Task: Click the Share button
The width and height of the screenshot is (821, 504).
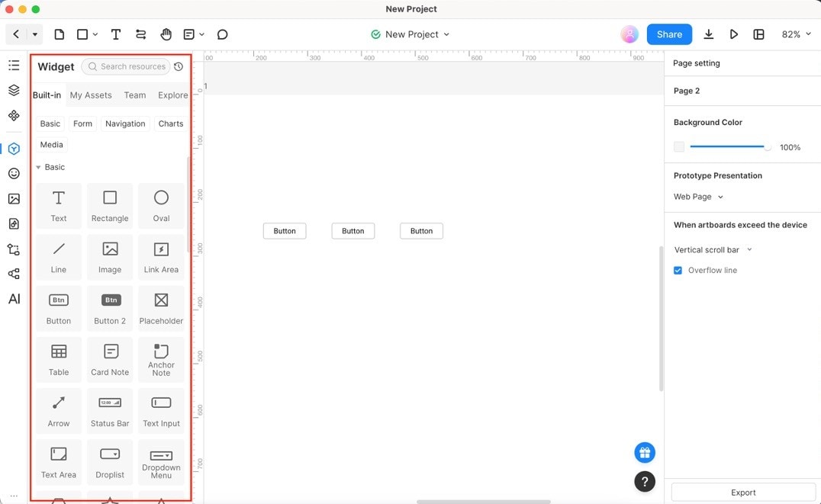Action: tap(669, 34)
